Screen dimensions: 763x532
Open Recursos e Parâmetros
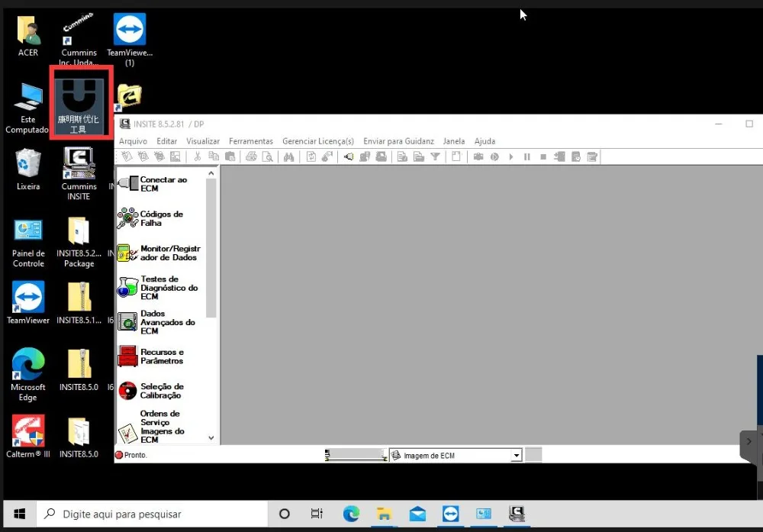coord(151,356)
